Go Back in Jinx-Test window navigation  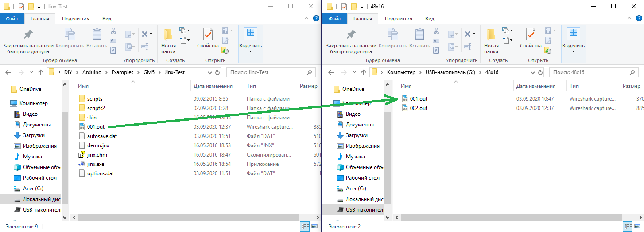coord(8,72)
